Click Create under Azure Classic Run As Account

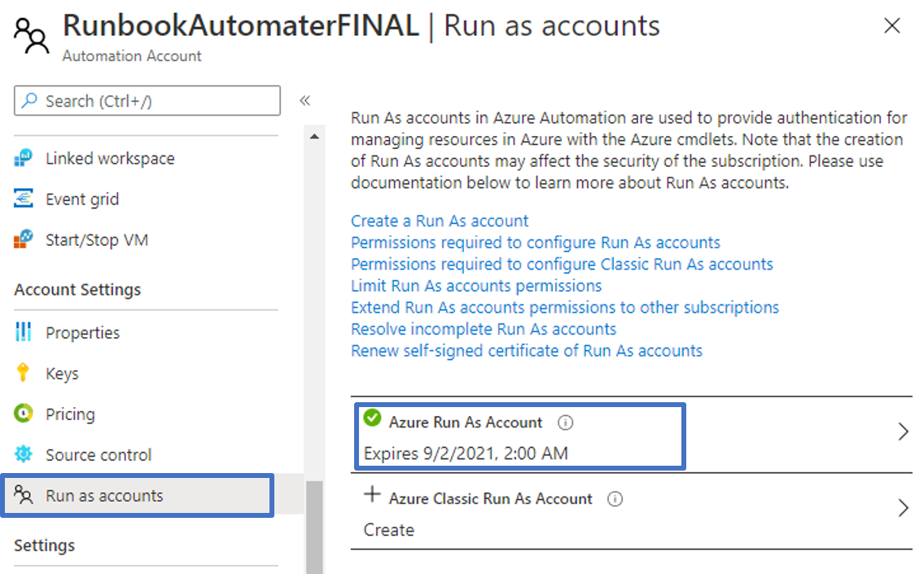click(389, 530)
